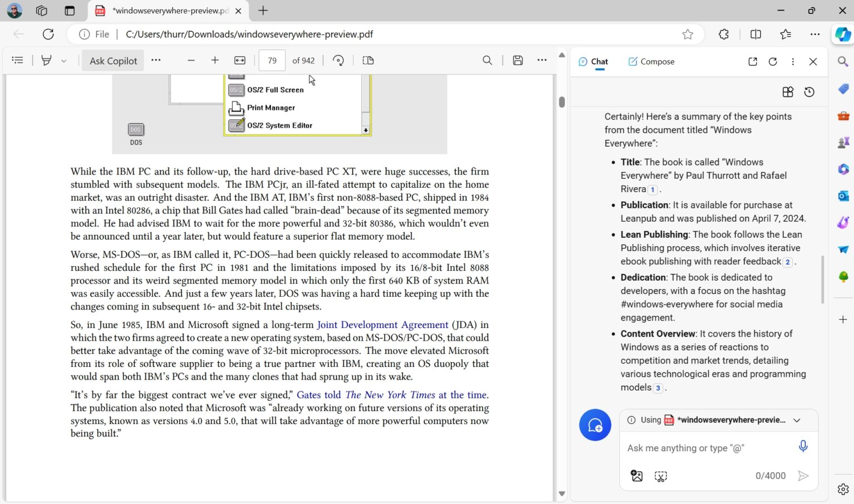This screenshot has height=504, width=854.
Task: Refresh the browser page
Action: tap(48, 34)
